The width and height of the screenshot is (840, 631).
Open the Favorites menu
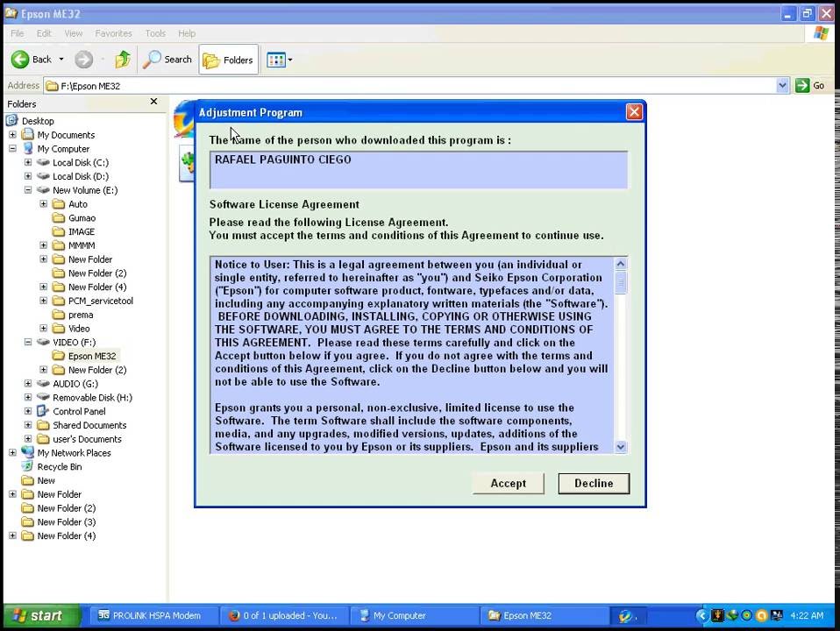114,33
